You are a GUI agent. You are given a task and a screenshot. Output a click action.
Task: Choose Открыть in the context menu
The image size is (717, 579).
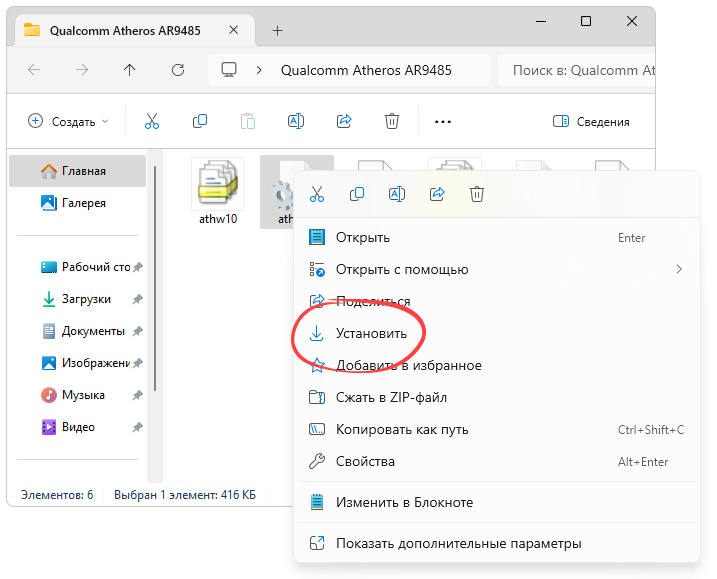[x=498, y=237]
